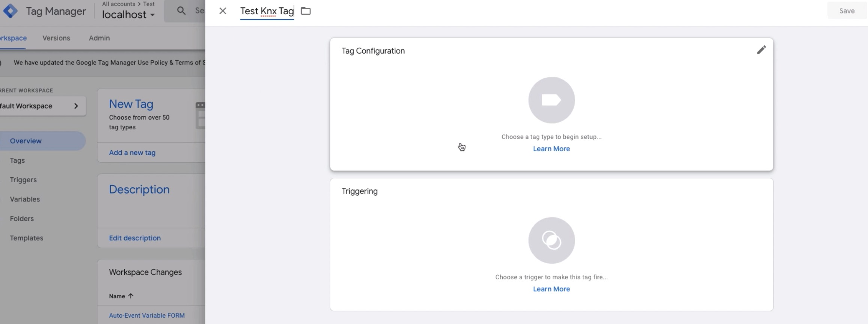Screen dimensions: 868x324
Task: Click the trigger placeholder circle icon
Action: click(551, 240)
